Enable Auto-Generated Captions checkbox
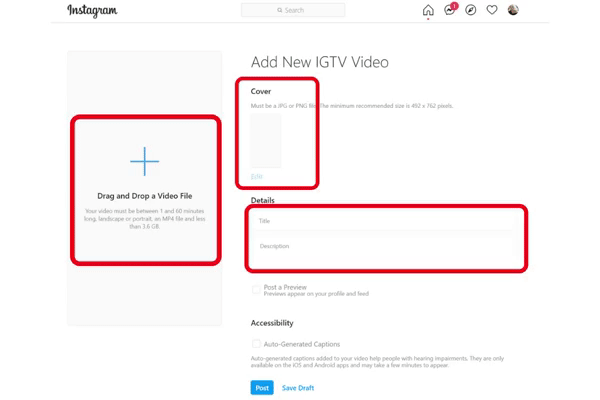The image size is (600, 400). tap(256, 343)
